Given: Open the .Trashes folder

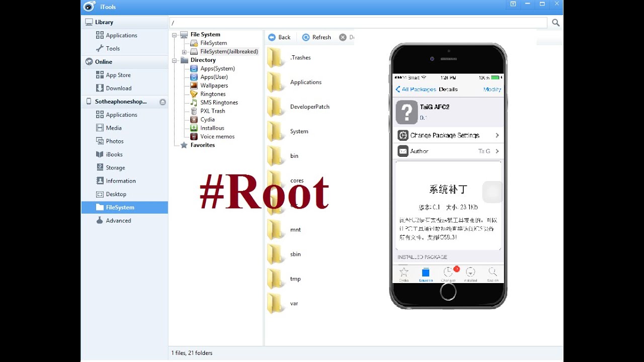Looking at the screenshot, I should coord(289,57).
